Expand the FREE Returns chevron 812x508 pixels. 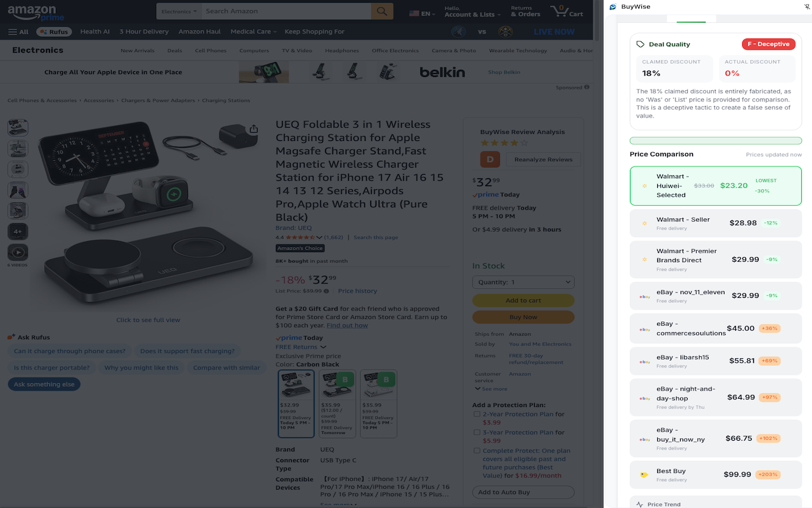click(x=323, y=347)
